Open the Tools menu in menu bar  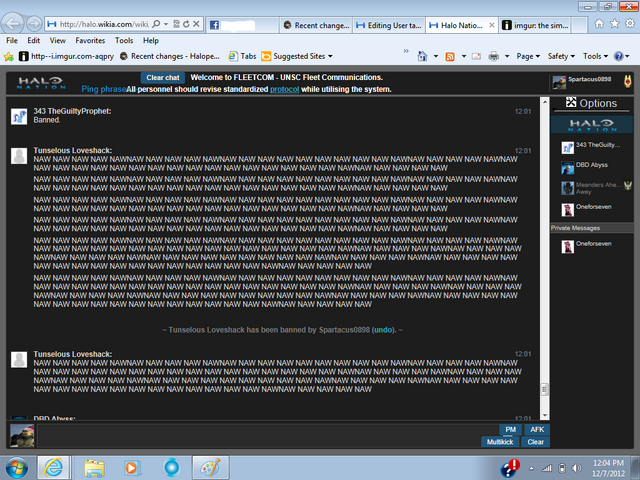point(124,40)
